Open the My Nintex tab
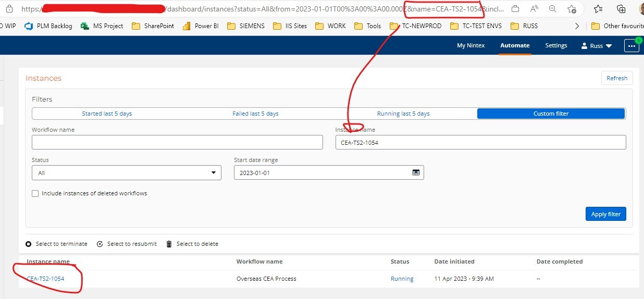 [470, 46]
